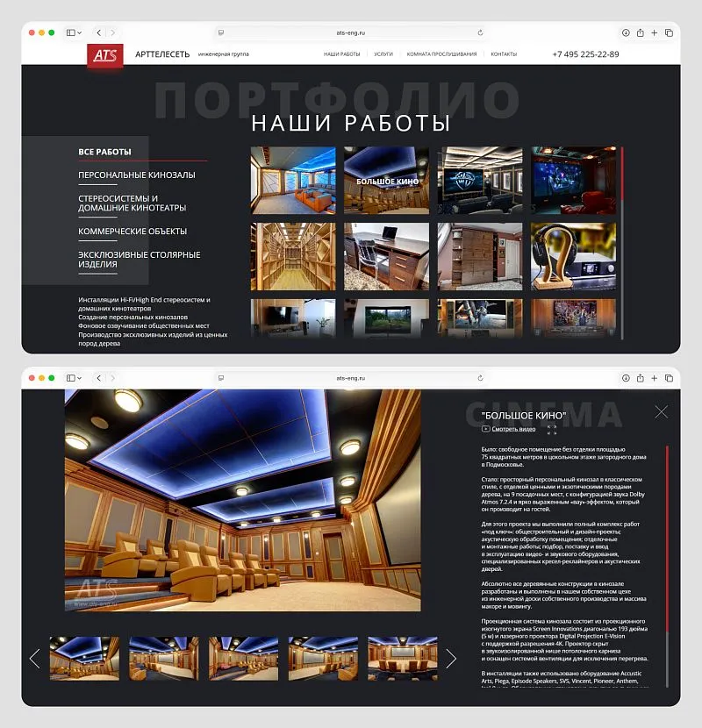The height and width of the screenshot is (728, 702).
Task: Go back in bottom browser window
Action: 98,378
